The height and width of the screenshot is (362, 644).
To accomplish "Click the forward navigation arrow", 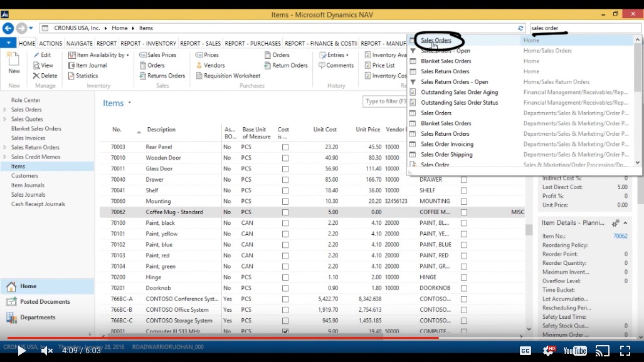I will point(21,28).
